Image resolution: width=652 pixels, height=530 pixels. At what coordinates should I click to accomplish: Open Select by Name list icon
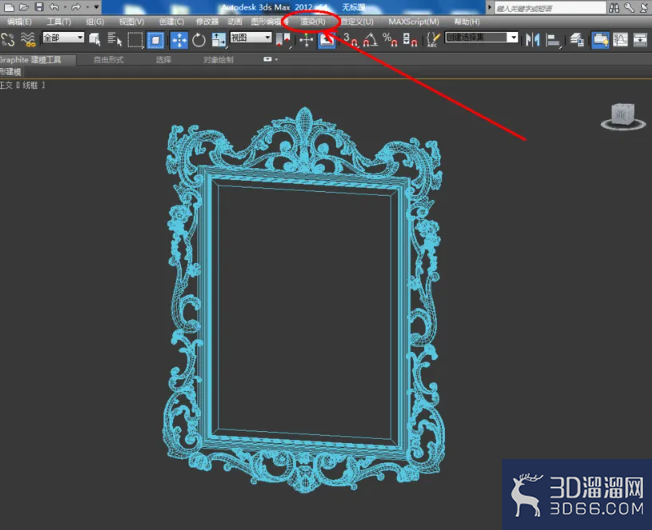(x=114, y=40)
